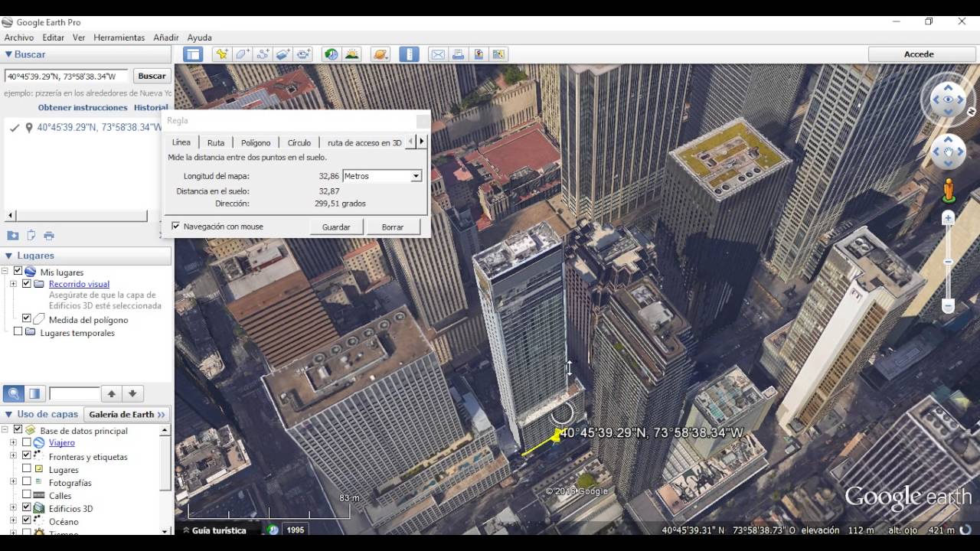Collapse the Buscar panel triangle

(x=8, y=54)
